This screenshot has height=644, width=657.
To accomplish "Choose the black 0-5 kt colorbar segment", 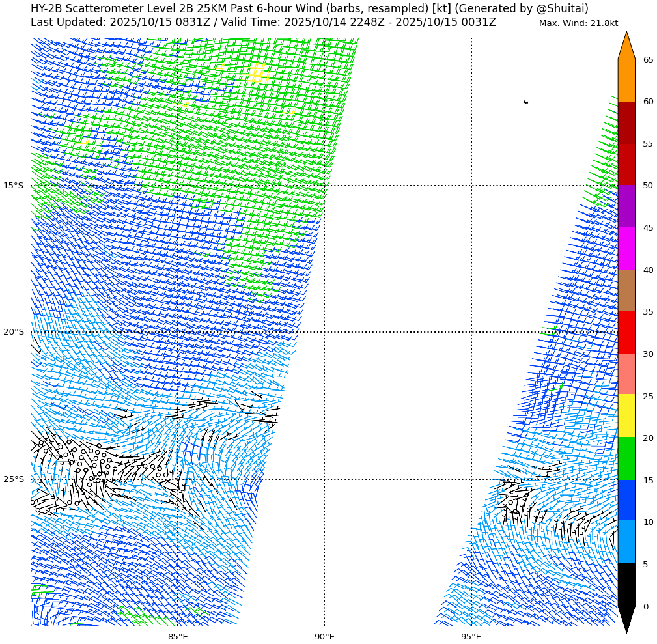I will 626,584.
